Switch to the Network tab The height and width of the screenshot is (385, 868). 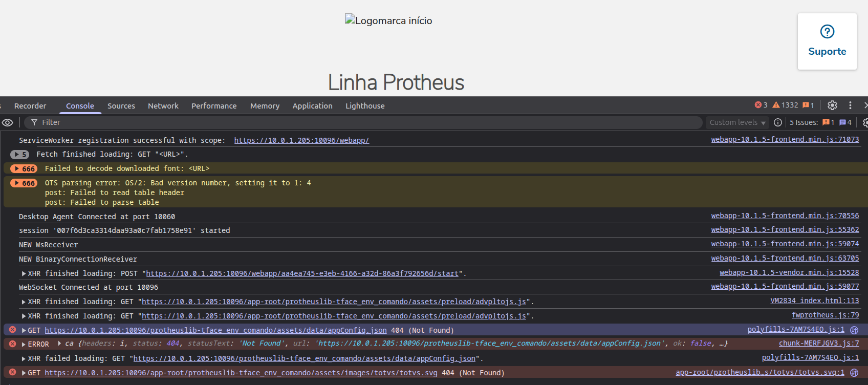163,106
